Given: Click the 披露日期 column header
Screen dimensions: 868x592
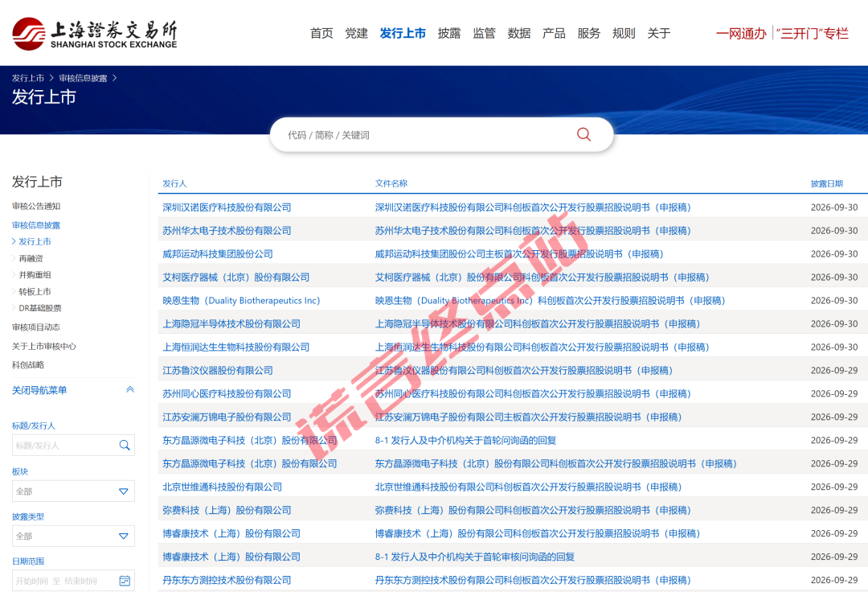Looking at the screenshot, I should (x=826, y=183).
